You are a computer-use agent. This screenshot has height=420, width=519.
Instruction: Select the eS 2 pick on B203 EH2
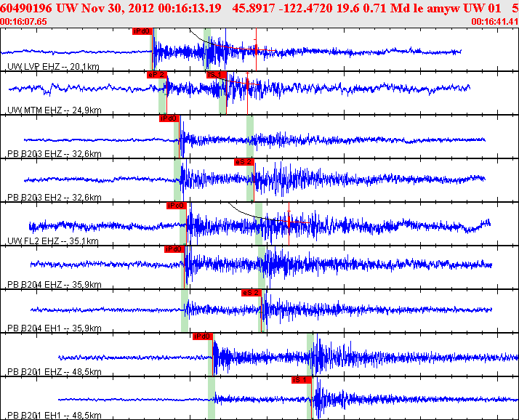coord(244,162)
